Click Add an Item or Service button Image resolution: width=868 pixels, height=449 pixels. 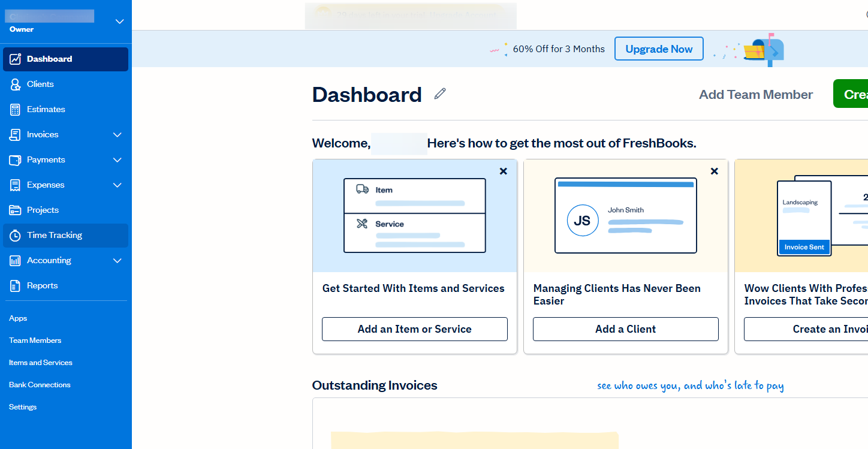(415, 329)
